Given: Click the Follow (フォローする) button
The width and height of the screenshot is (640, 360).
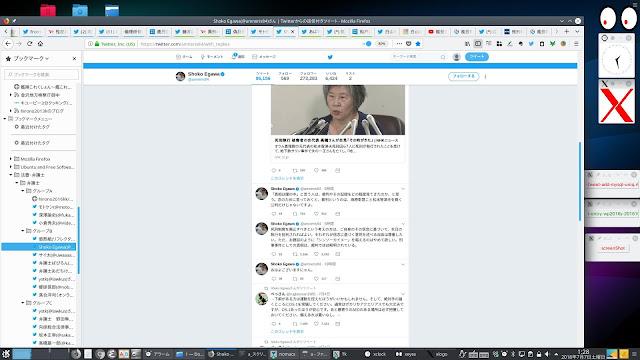Looking at the screenshot, I should pyautogui.click(x=463, y=76).
